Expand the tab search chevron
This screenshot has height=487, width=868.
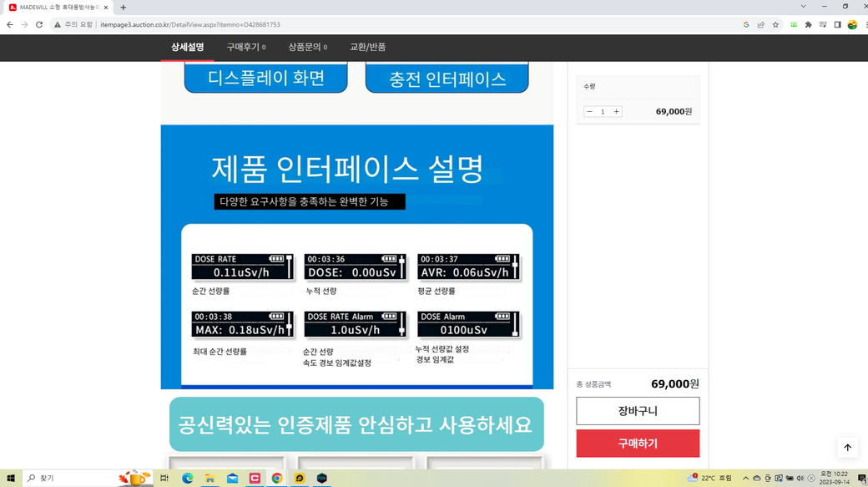pos(803,7)
